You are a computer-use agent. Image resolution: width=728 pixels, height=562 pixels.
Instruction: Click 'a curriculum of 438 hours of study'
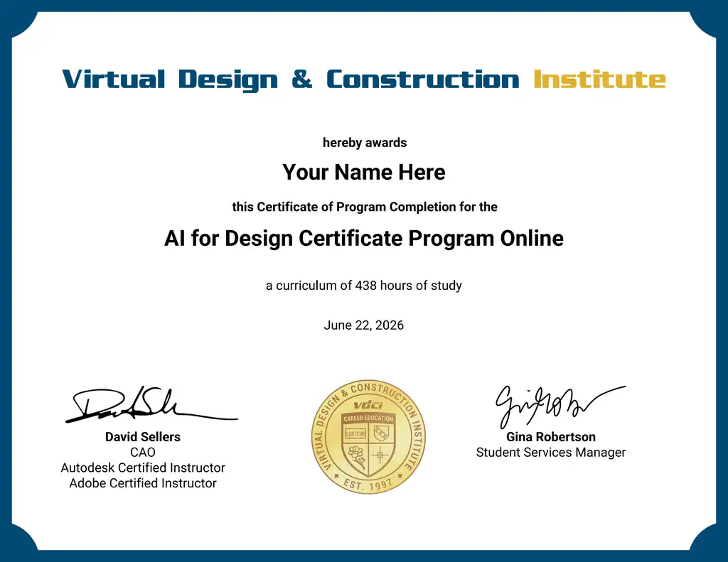[364, 286]
